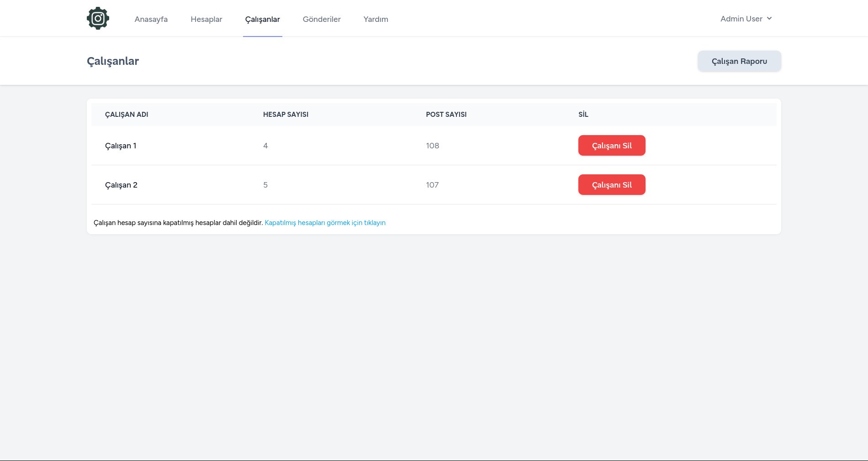Select the Çalışanlar navigation tab
Screen dimensions: 868x461
pos(262,19)
